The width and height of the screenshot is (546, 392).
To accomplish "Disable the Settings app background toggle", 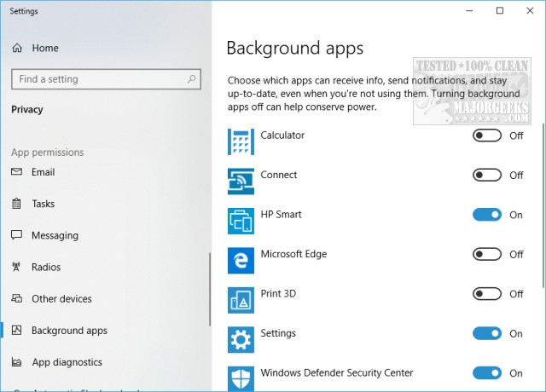I will [487, 333].
